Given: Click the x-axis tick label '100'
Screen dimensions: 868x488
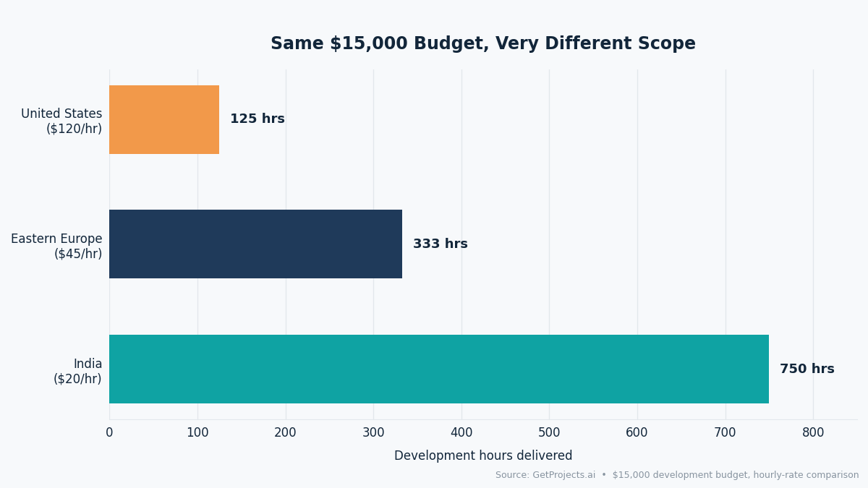Looking at the screenshot, I should point(197,433).
